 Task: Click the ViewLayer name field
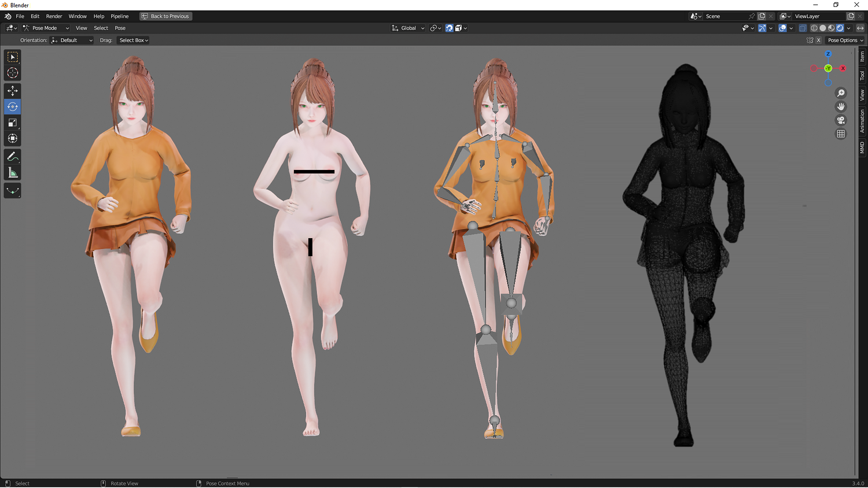[x=819, y=16]
